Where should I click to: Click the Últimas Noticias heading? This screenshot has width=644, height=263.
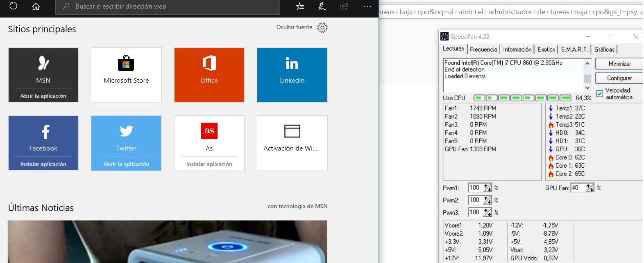click(x=41, y=208)
